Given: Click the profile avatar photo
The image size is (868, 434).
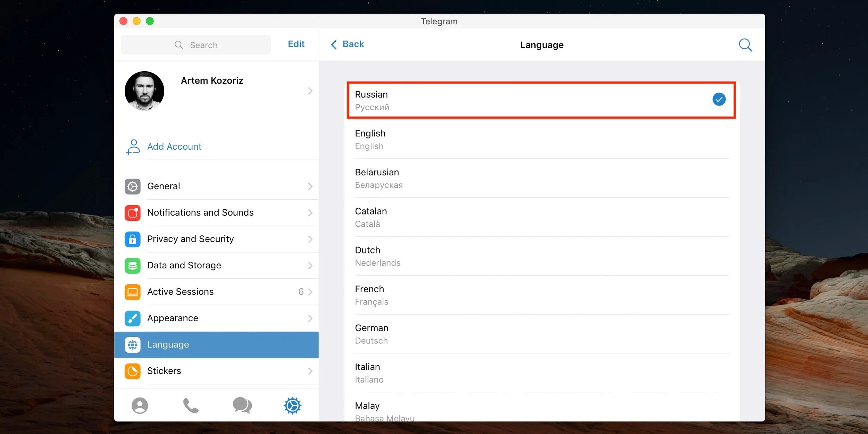Looking at the screenshot, I should 144,91.
